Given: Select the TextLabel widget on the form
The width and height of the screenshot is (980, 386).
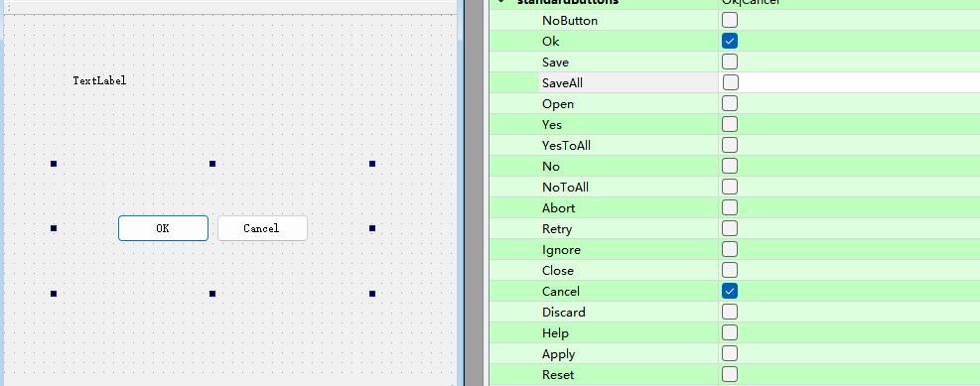Looking at the screenshot, I should click(x=99, y=80).
